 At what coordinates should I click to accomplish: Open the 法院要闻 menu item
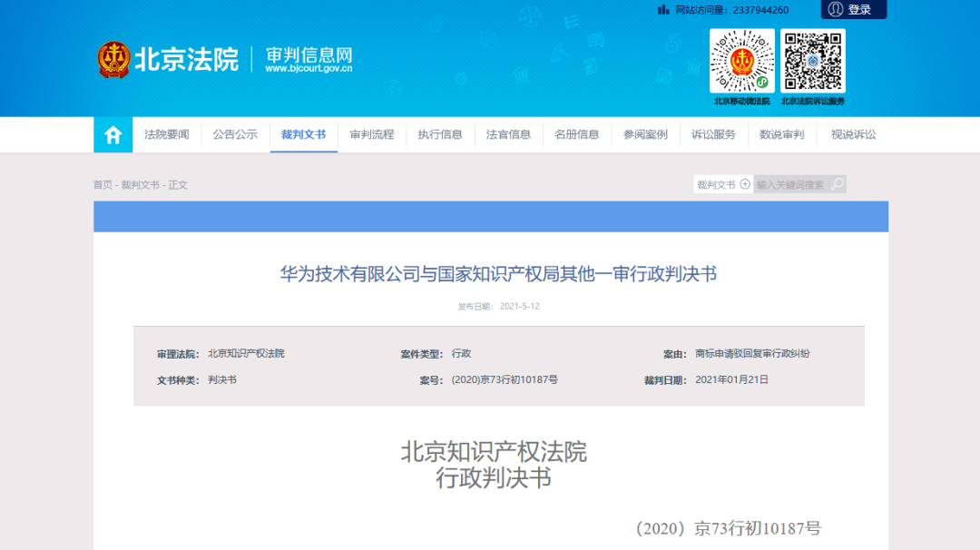tap(167, 135)
